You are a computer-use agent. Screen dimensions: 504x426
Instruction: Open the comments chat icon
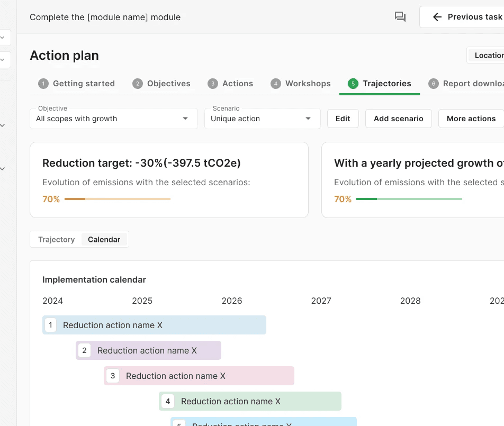point(400,17)
